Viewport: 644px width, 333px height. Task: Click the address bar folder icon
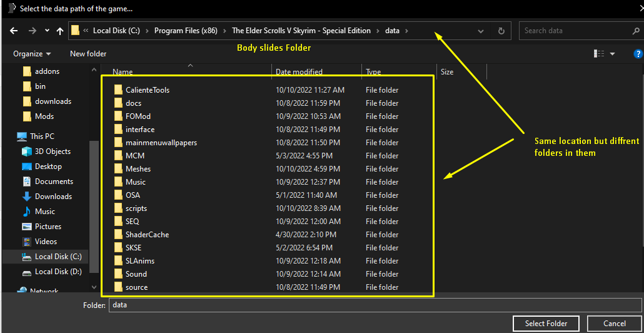click(x=75, y=31)
